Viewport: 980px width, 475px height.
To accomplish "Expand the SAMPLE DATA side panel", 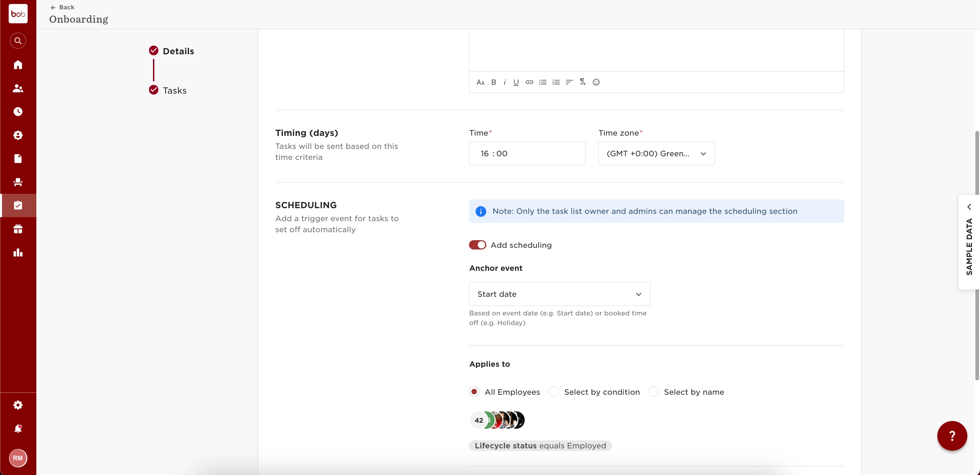I will pos(969,242).
